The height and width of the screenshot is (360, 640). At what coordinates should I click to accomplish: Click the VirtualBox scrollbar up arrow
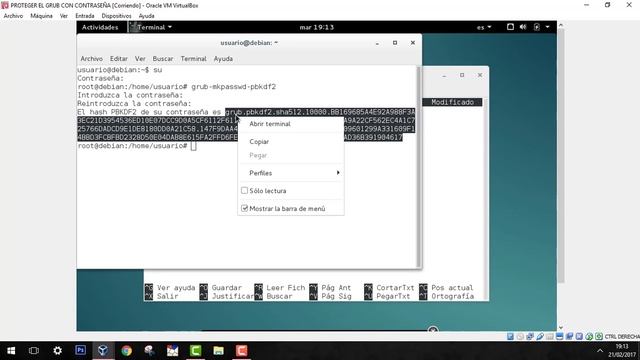pos(561,25)
